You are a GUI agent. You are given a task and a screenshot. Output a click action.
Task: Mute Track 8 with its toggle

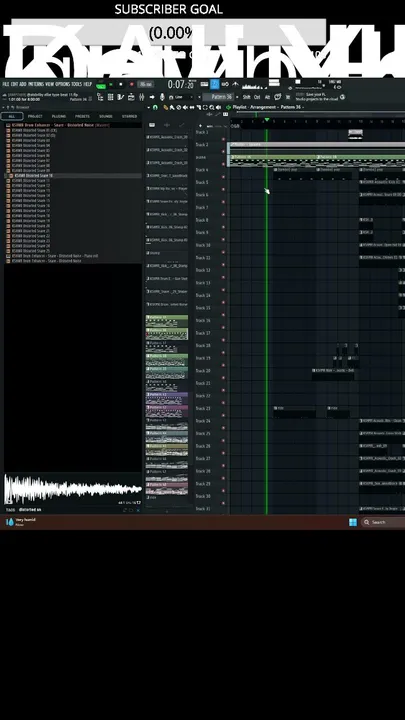224,227
